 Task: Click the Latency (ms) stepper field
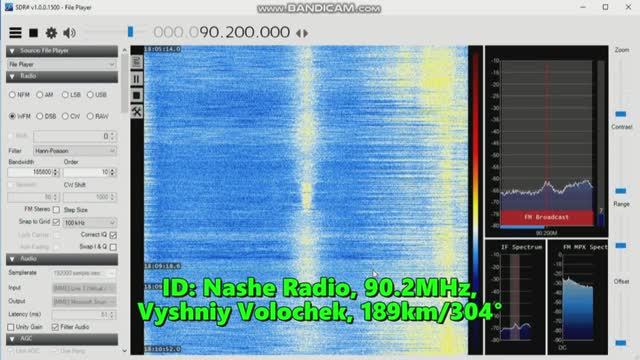pos(84,315)
